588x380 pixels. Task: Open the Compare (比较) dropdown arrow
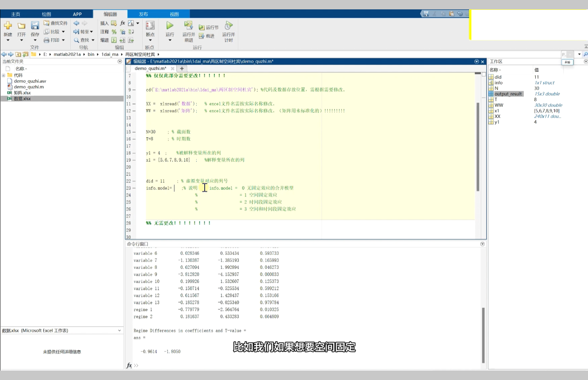pyautogui.click(x=63, y=32)
